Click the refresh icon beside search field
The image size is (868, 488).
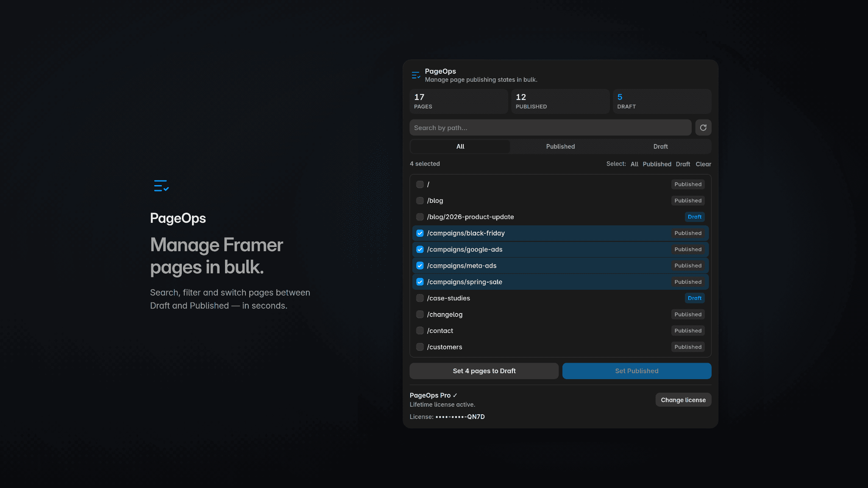pos(703,128)
